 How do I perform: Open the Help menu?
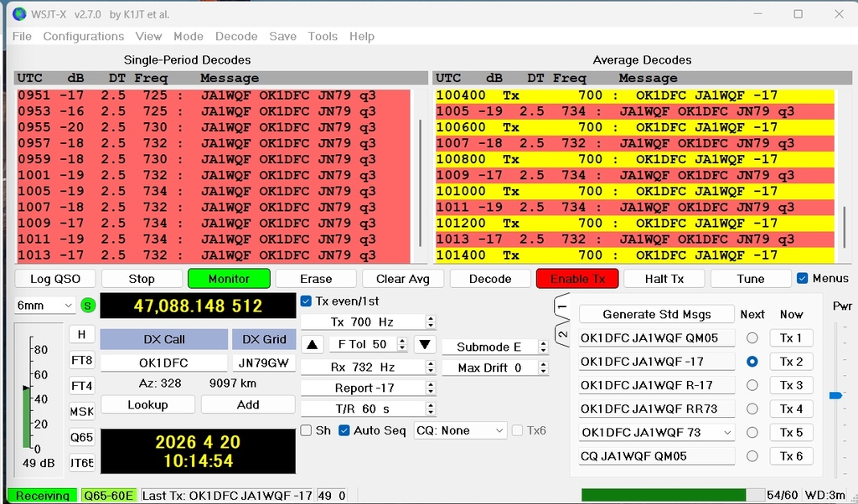click(362, 36)
